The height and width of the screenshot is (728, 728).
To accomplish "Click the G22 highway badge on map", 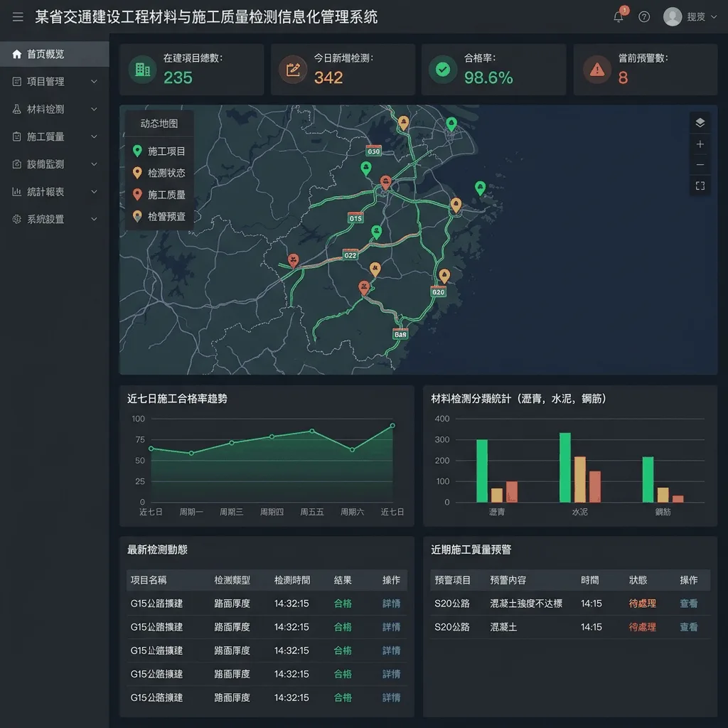I will click(350, 255).
